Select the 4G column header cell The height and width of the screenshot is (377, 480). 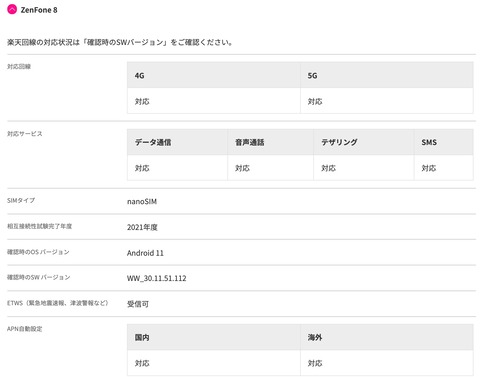[x=214, y=75]
